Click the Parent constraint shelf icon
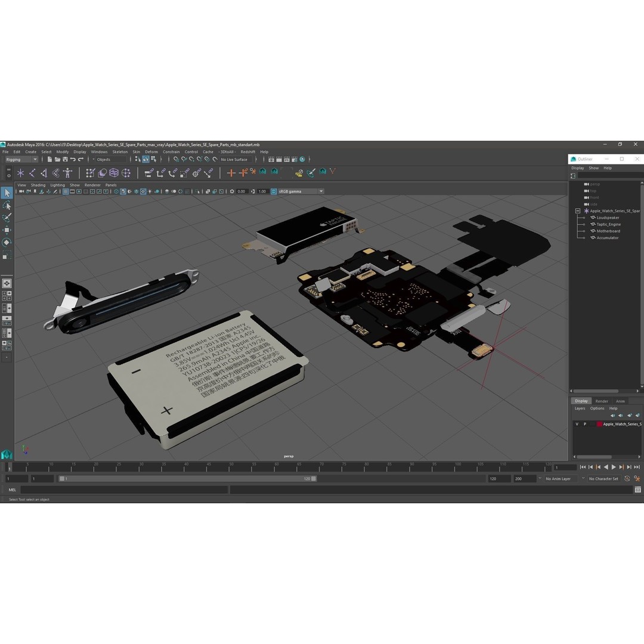The width and height of the screenshot is (644, 644). 149,173
